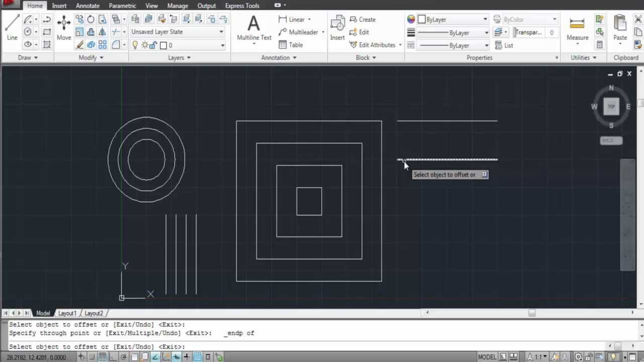Expand the Layers panel

pyautogui.click(x=179, y=57)
